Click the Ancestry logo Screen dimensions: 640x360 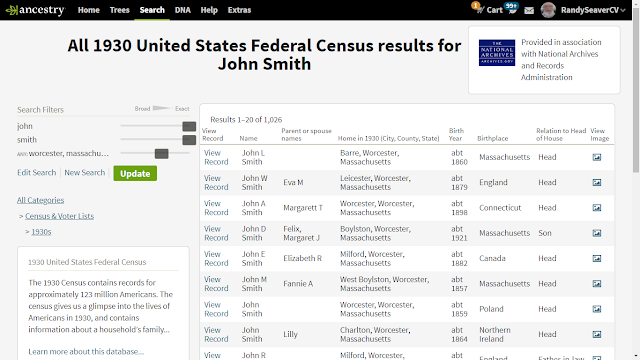click(x=36, y=10)
